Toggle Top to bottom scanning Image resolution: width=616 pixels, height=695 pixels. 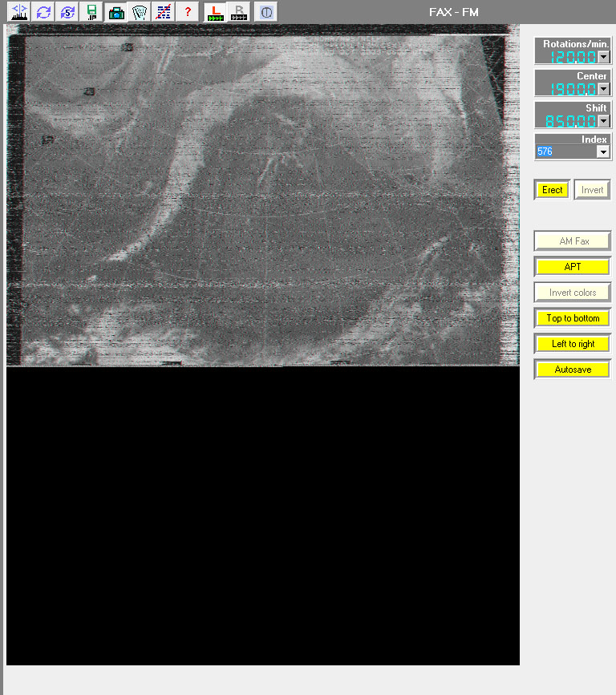point(573,318)
